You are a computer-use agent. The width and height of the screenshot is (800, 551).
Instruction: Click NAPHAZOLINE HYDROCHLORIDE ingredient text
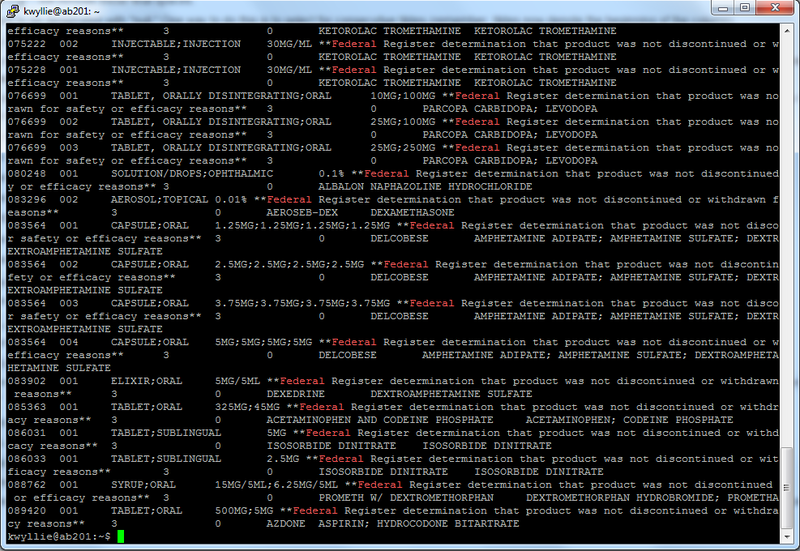452,187
